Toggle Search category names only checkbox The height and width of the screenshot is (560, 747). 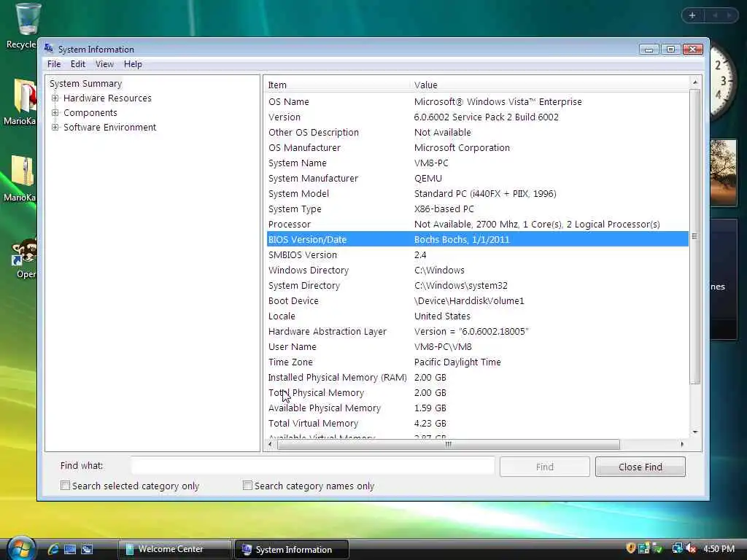point(247,485)
